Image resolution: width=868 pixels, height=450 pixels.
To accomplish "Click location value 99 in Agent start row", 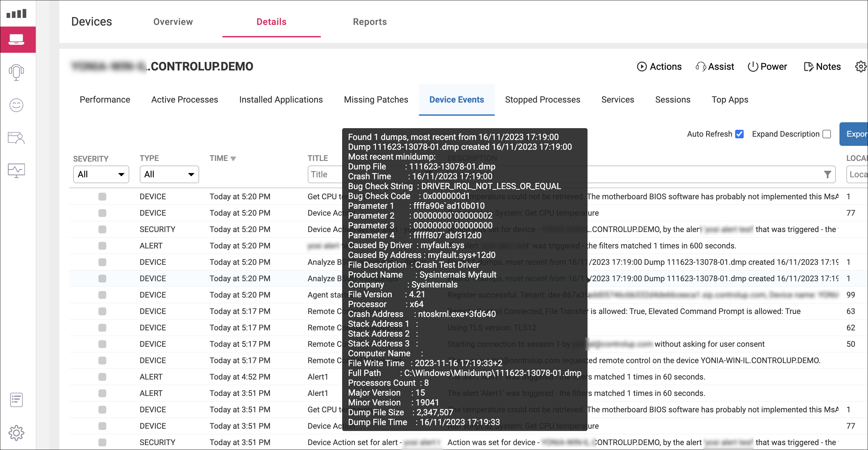I will click(851, 295).
